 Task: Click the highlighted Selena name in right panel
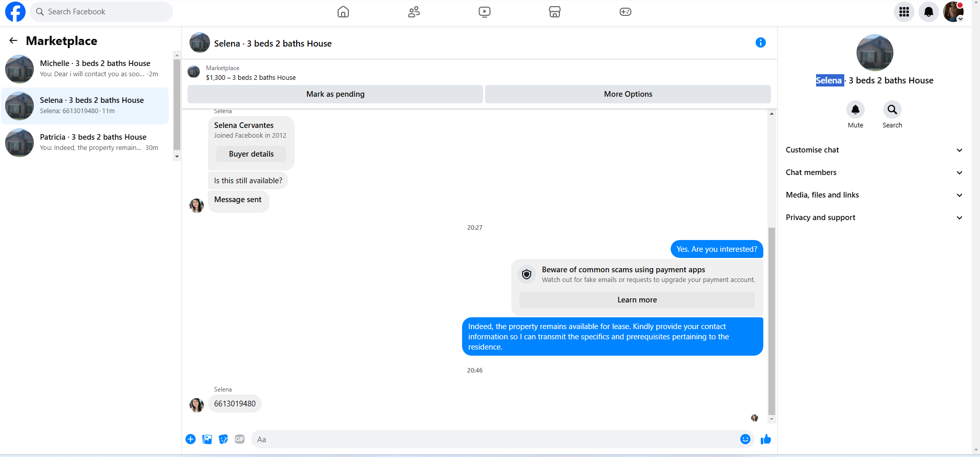pos(829,80)
